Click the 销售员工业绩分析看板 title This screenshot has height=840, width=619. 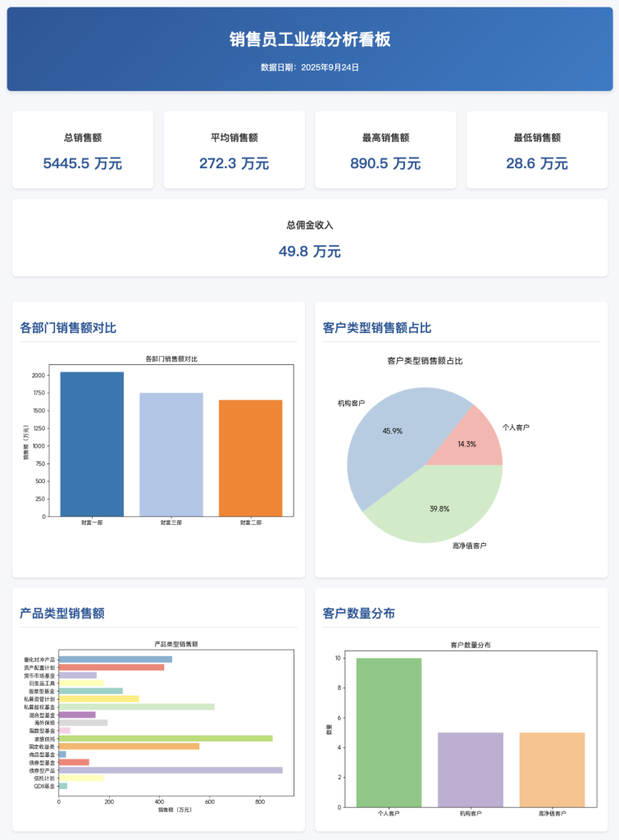[x=310, y=39]
